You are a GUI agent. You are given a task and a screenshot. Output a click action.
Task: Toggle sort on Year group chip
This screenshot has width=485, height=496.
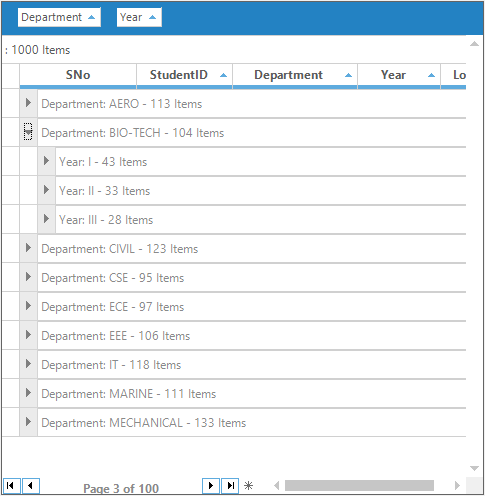139,17
